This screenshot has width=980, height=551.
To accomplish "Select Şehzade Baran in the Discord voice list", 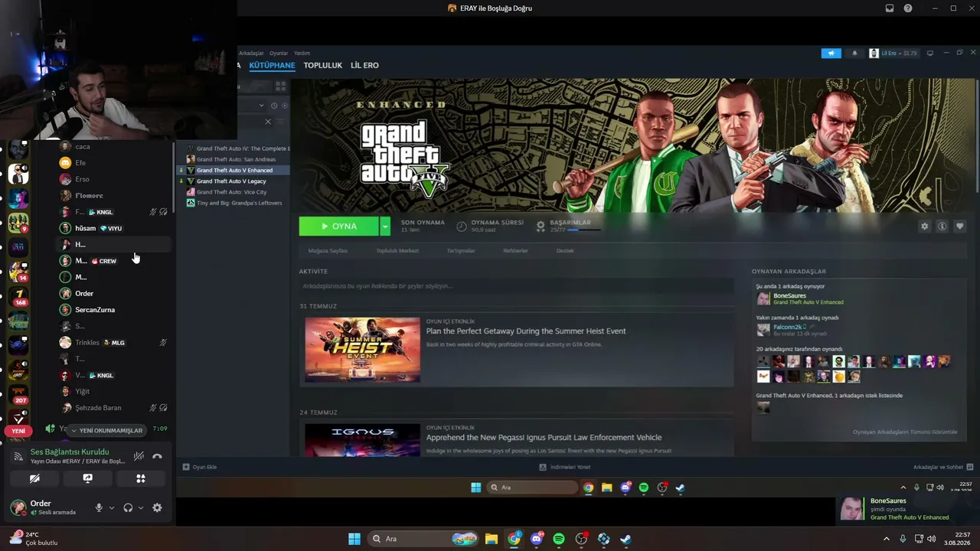I will (98, 408).
